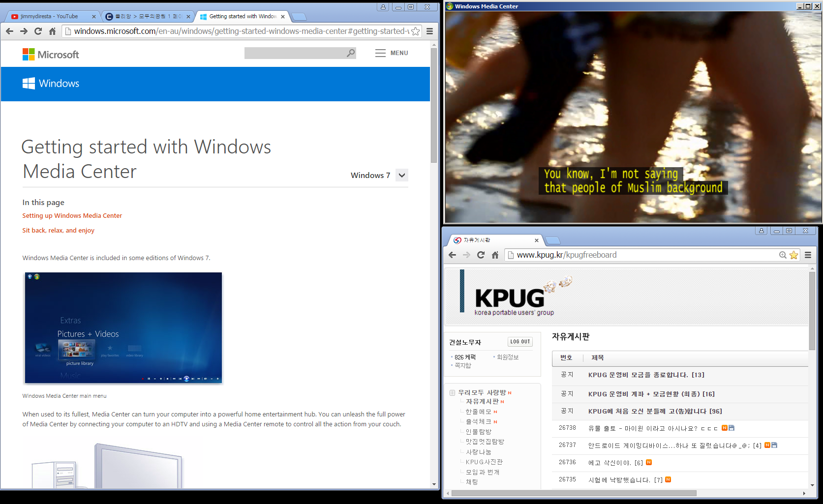Click KPUG address bar URL

567,255
